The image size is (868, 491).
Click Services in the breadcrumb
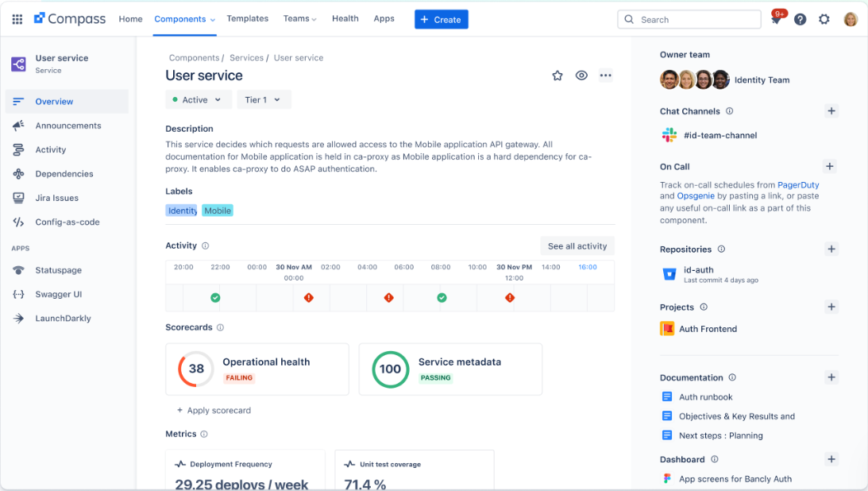(246, 57)
